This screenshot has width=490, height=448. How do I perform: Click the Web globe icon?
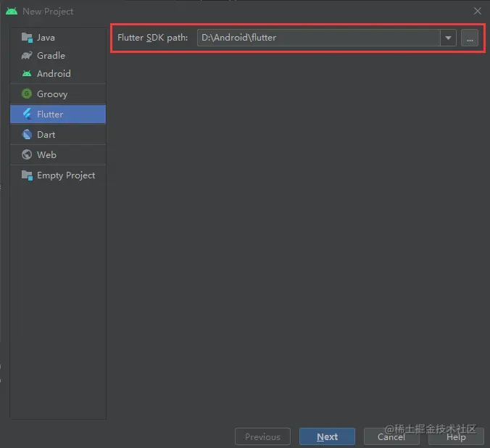pos(27,154)
